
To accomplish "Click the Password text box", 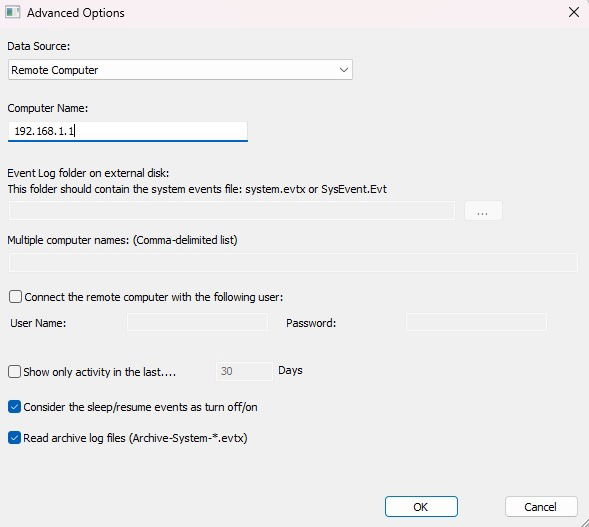I will click(476, 322).
